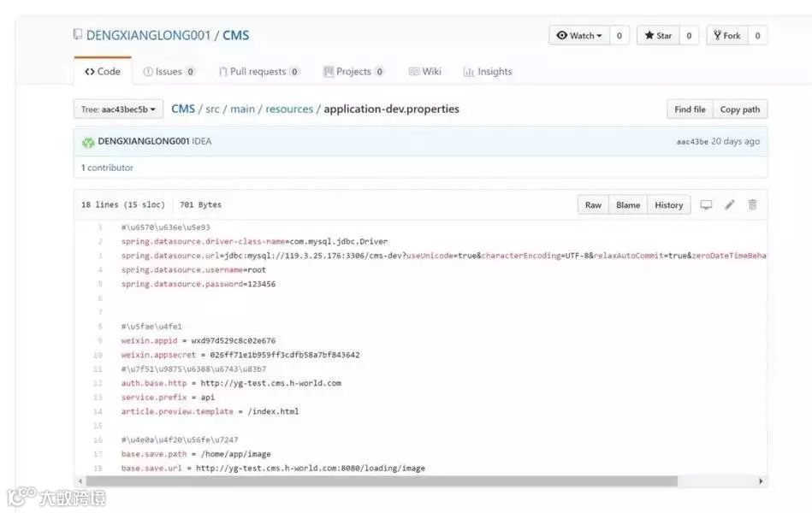Click the weixin.appid line
The height and width of the screenshot is (513, 812).
[x=199, y=340]
